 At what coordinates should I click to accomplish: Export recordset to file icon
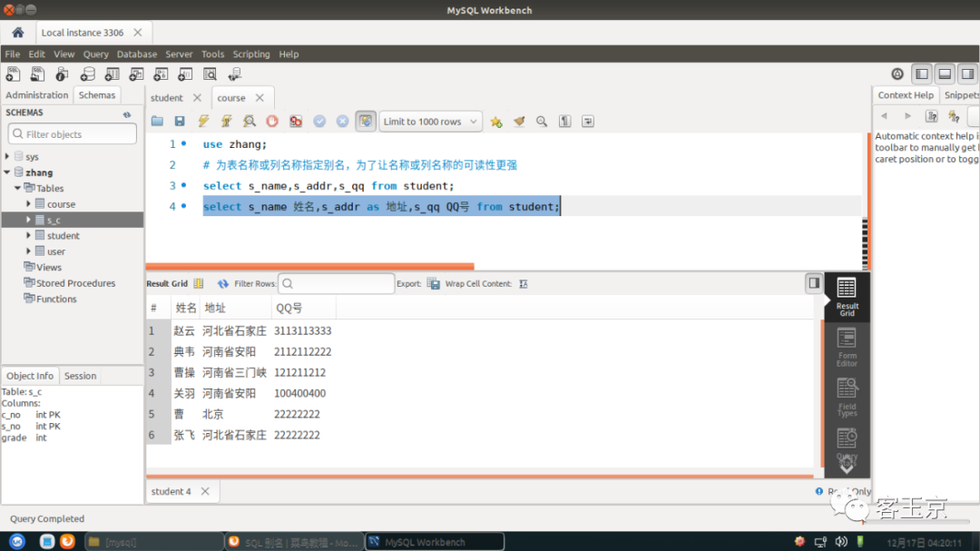(x=433, y=284)
